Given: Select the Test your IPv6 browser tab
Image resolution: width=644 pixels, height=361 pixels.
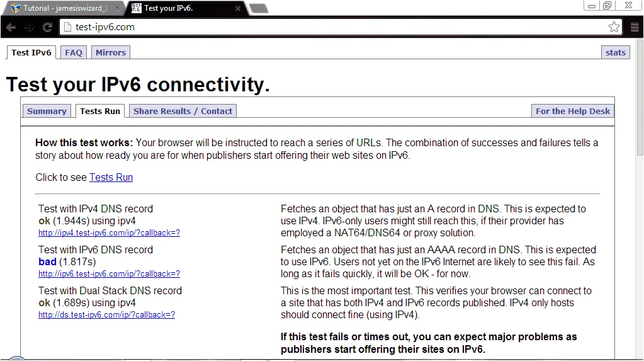Looking at the screenshot, I should click(x=186, y=8).
